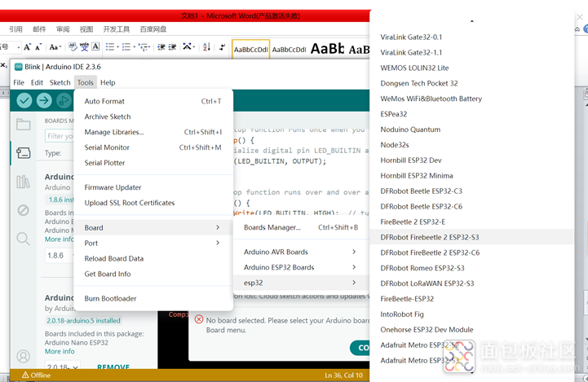Select the Boards Manager sidebar icon
588x382 pixels.
[x=23, y=152]
